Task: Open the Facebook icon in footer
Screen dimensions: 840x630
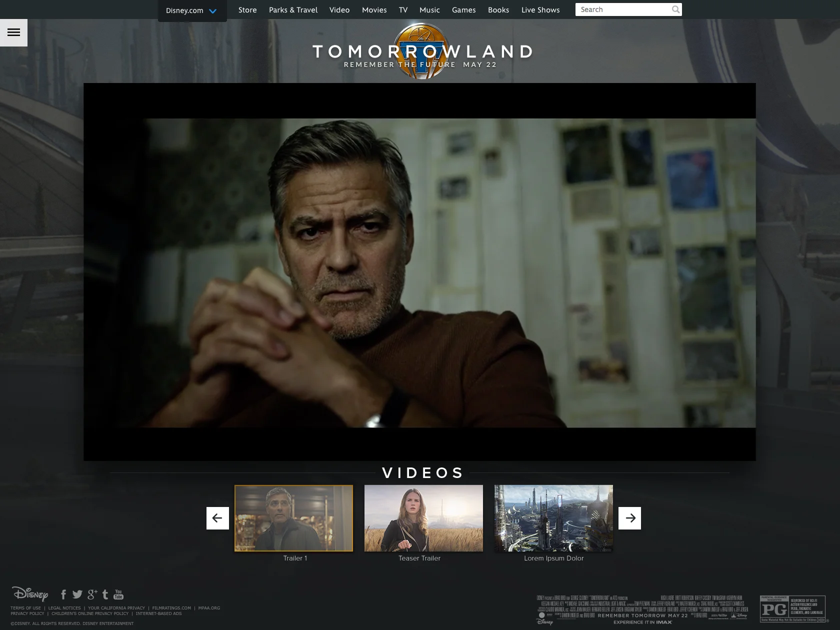Action: tap(63, 594)
